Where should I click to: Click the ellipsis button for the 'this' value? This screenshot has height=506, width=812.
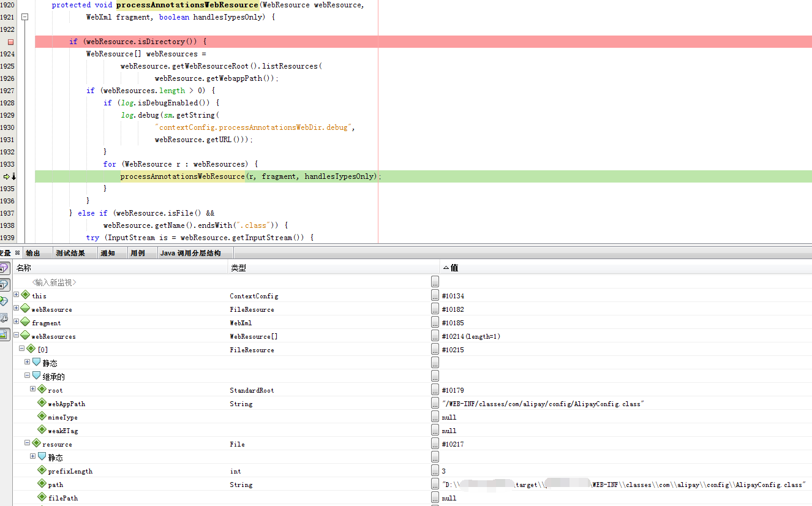pos(435,295)
